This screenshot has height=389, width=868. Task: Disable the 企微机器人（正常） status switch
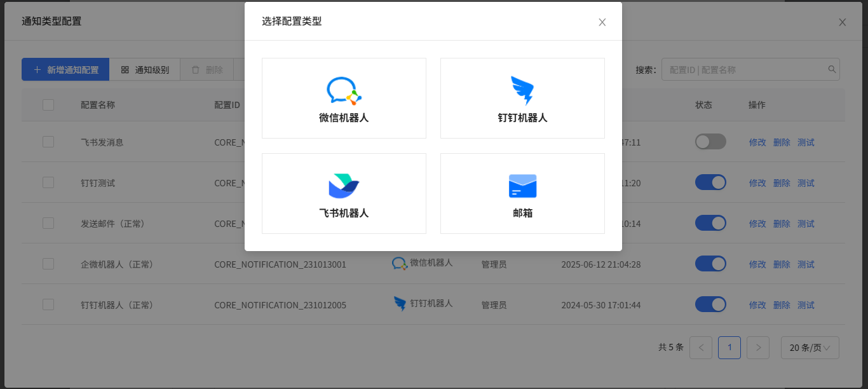point(710,264)
